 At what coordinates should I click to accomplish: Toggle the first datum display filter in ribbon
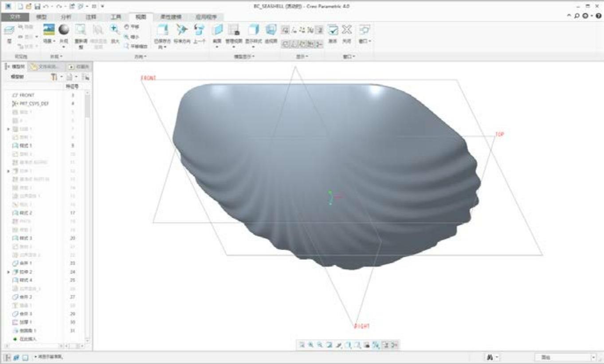coord(286,30)
